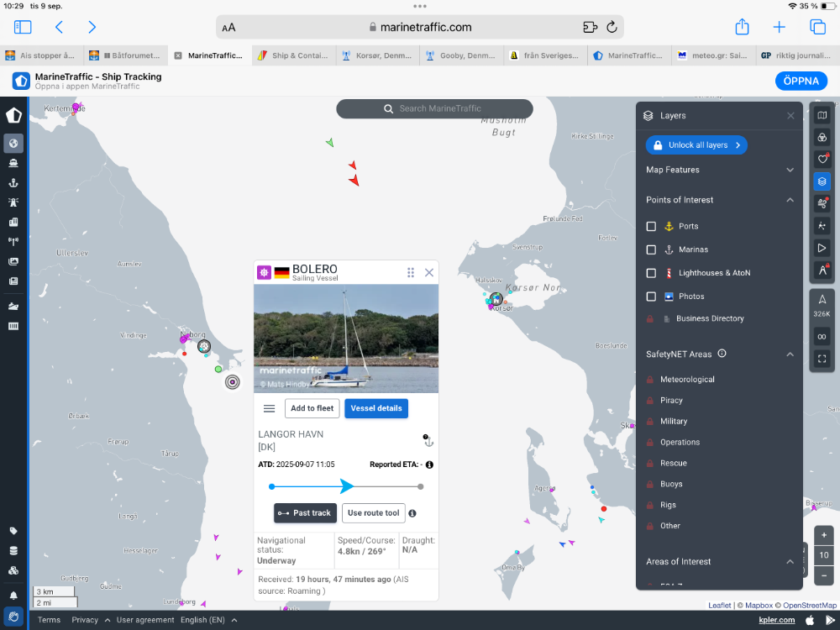Click the Add to fleet button
The height and width of the screenshot is (630, 840).
[312, 408]
